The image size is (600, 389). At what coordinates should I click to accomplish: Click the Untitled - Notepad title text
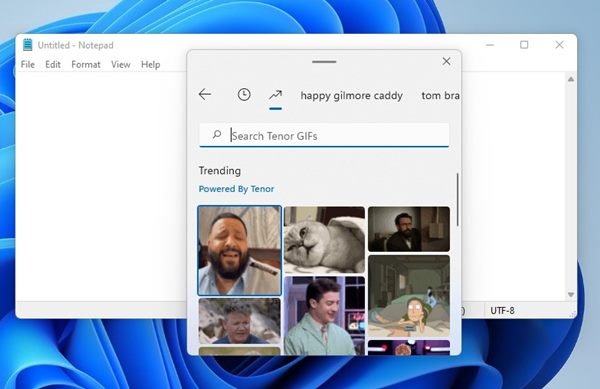pos(75,45)
